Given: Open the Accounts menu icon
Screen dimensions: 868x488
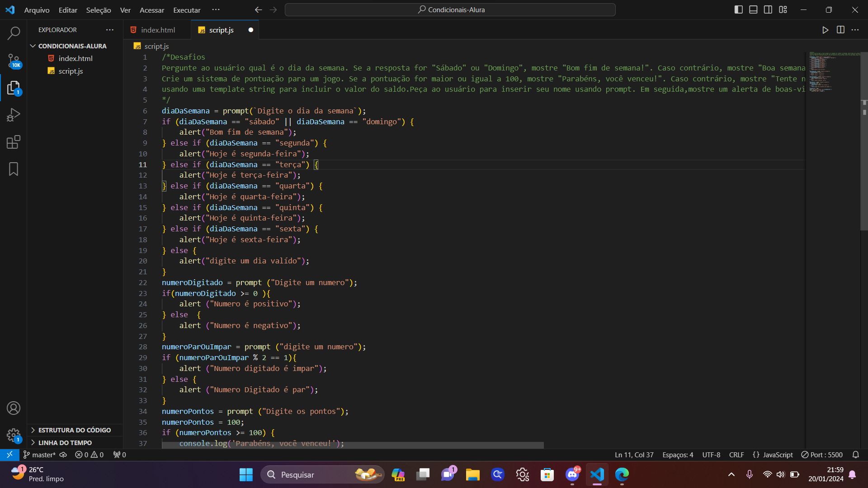Looking at the screenshot, I should 14,408.
